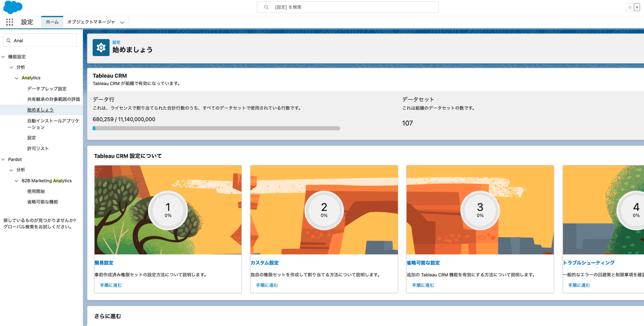Click the Tableau CRM heading
The width and height of the screenshot is (644, 326).
point(110,76)
